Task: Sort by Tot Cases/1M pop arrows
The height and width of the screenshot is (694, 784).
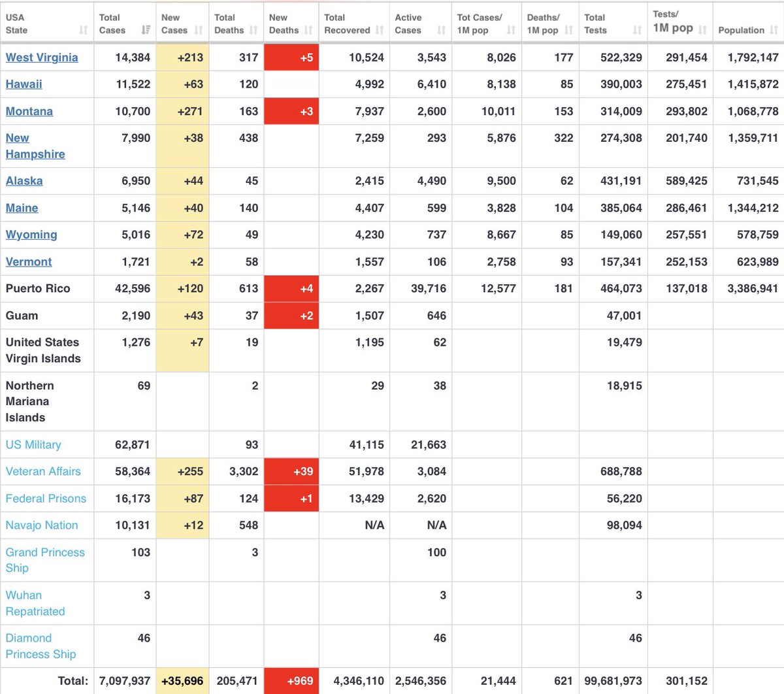Action: pyautogui.click(x=511, y=30)
